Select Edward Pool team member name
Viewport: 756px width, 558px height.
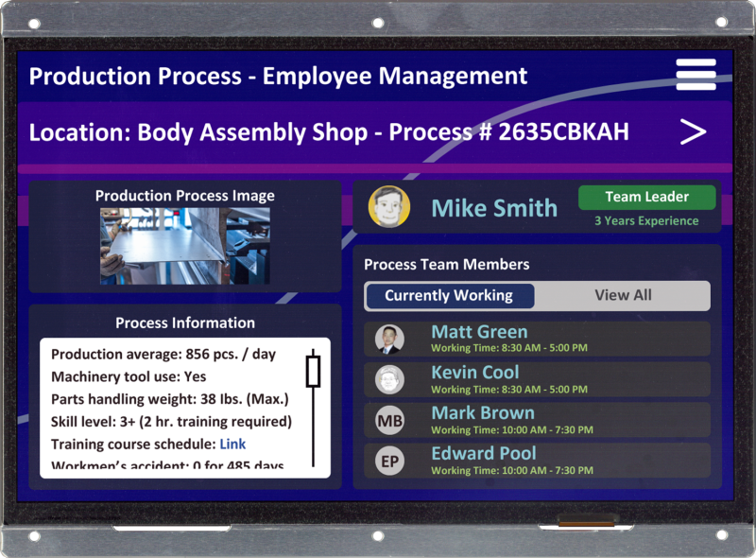coord(483,454)
